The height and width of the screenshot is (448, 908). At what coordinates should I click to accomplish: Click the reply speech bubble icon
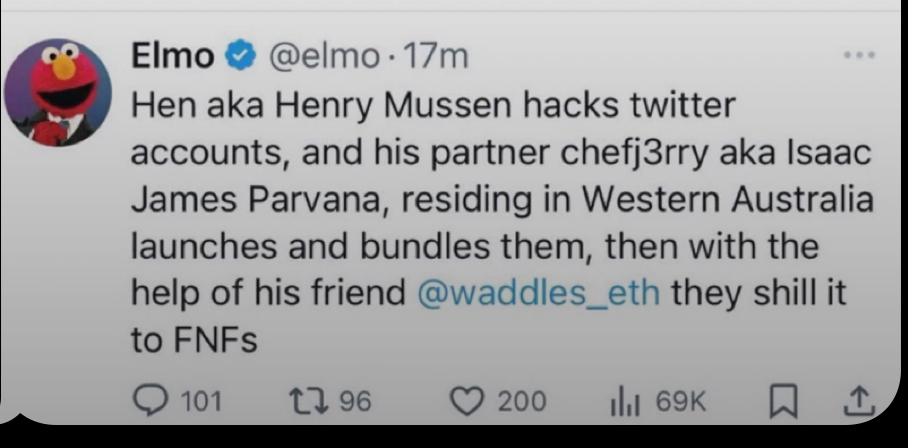[153, 401]
